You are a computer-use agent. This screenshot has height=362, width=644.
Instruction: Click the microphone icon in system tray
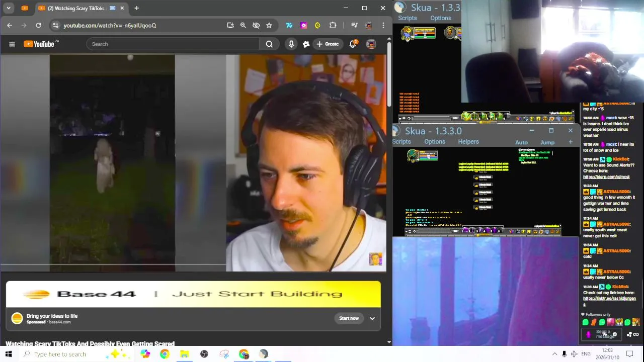click(x=564, y=354)
